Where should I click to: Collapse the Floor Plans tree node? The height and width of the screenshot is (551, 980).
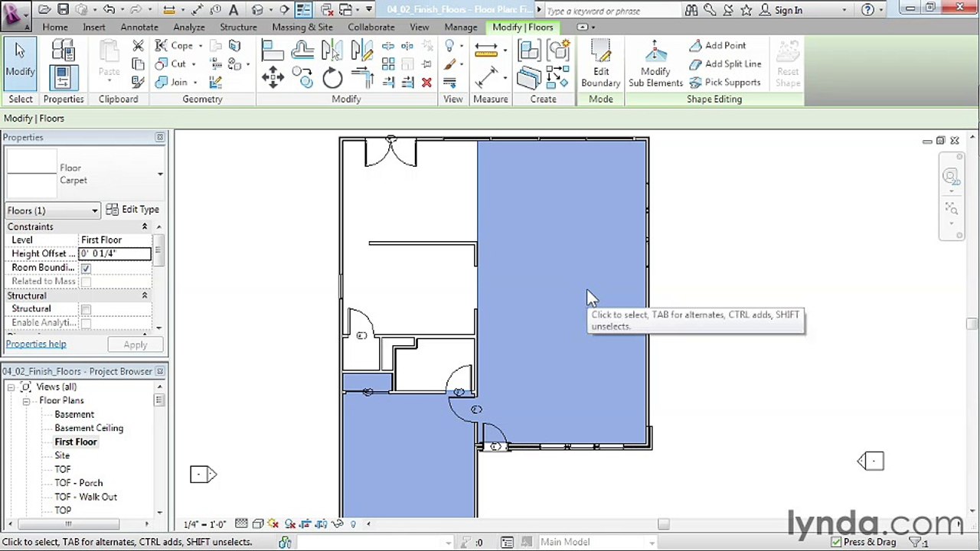point(26,401)
